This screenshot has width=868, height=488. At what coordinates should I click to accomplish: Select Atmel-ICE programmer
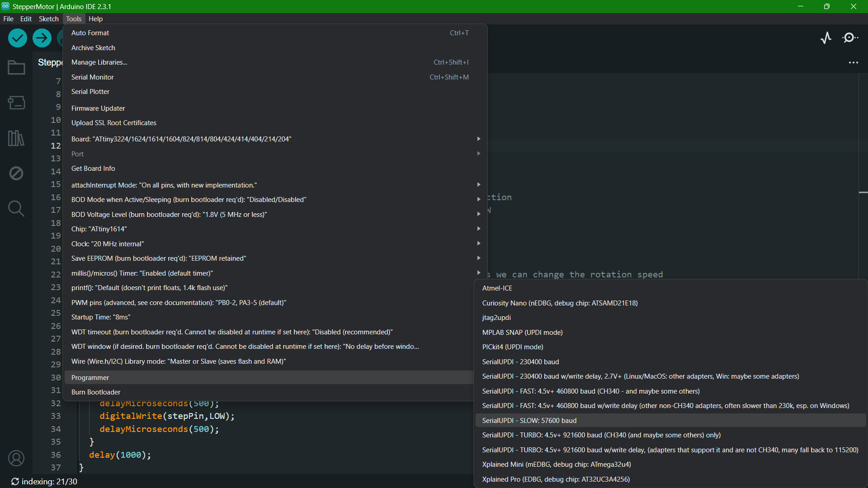click(x=671, y=288)
